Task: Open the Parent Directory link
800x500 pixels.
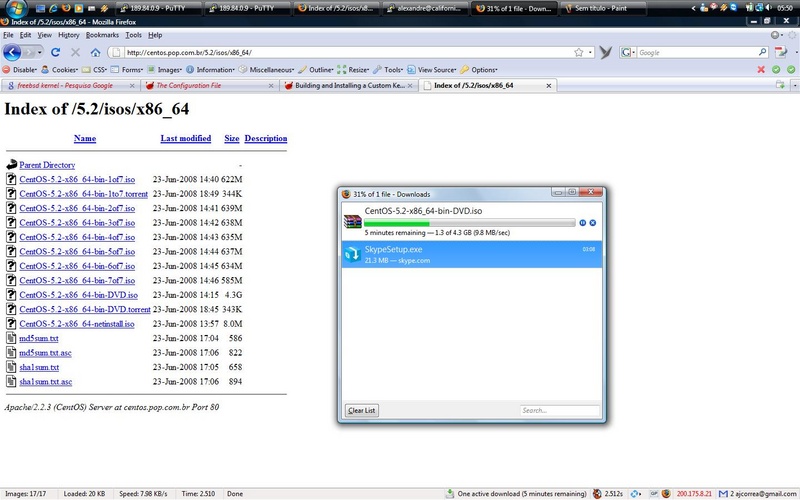Action: pyautogui.click(x=47, y=165)
